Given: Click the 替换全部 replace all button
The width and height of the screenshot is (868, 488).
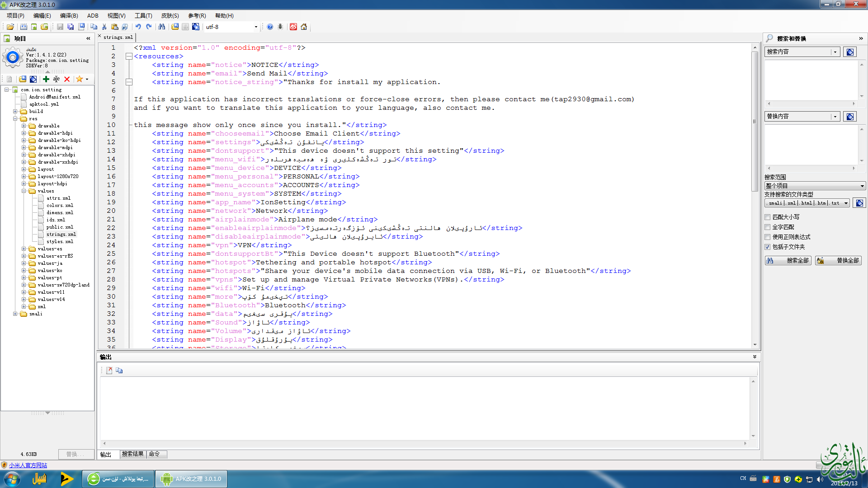Looking at the screenshot, I should pos(838,261).
